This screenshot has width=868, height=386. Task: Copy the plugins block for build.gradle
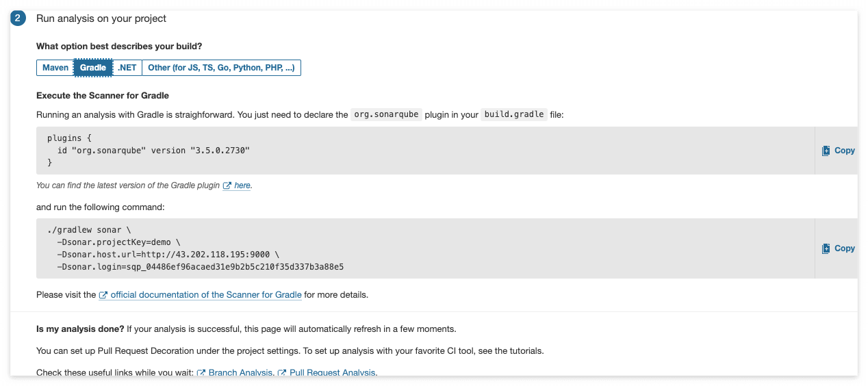click(839, 151)
